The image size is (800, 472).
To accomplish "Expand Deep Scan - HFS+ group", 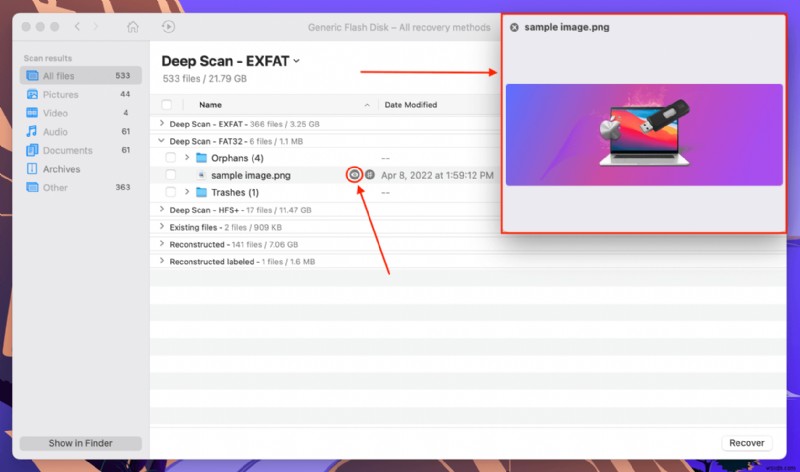I will (162, 209).
